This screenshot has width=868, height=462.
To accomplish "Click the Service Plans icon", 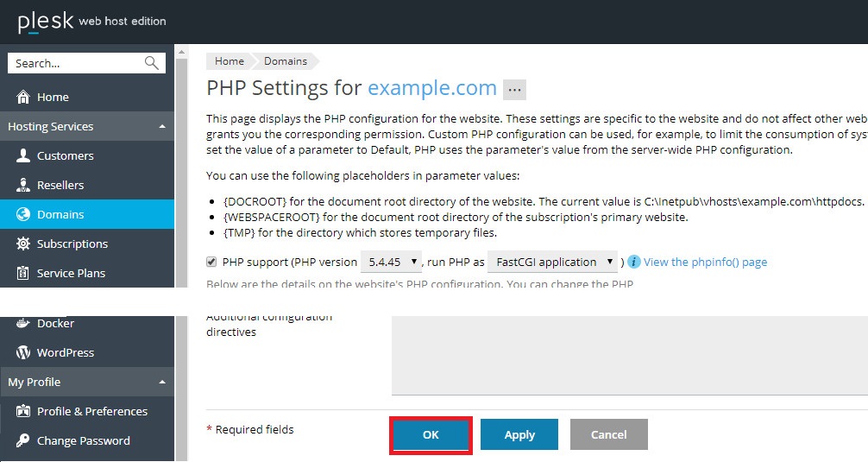I will tap(23, 273).
